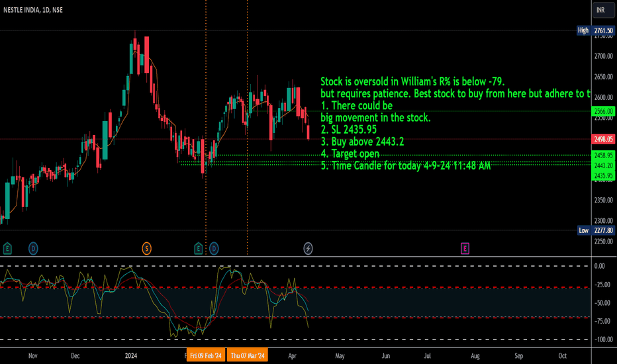Click the '5. Time Candle for today' annotation line

(406, 165)
